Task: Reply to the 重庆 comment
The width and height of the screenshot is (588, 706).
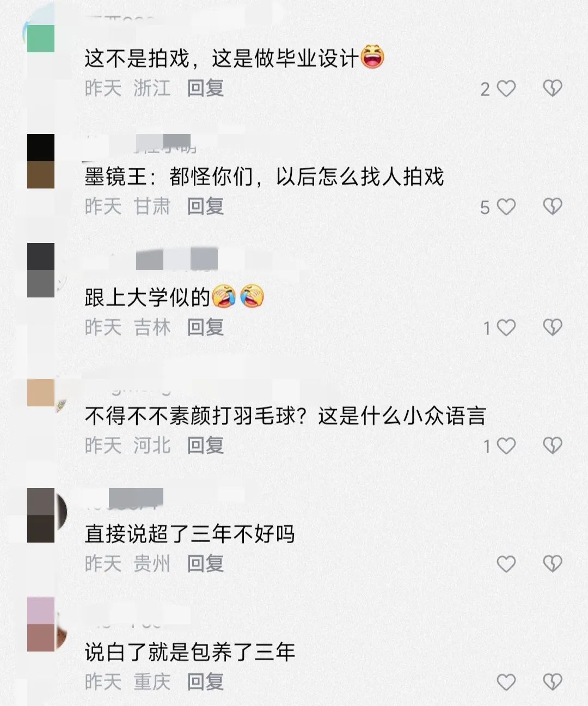Action: pos(205,682)
